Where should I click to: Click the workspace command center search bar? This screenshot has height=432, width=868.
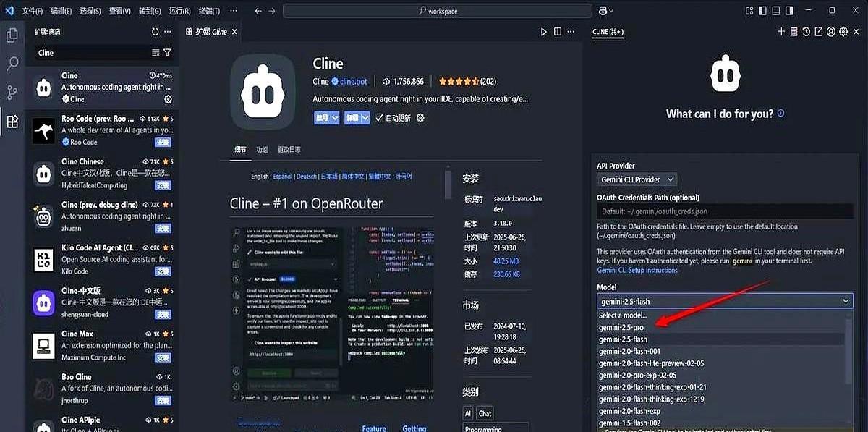[438, 11]
